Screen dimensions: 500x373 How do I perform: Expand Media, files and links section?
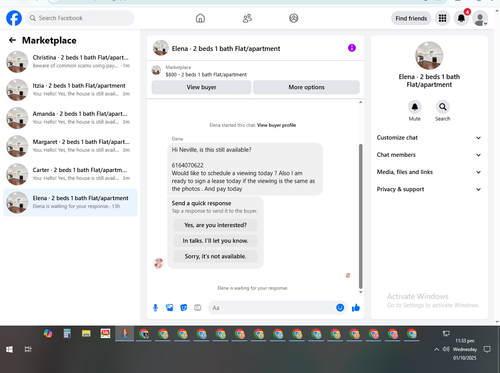pyautogui.click(x=429, y=172)
